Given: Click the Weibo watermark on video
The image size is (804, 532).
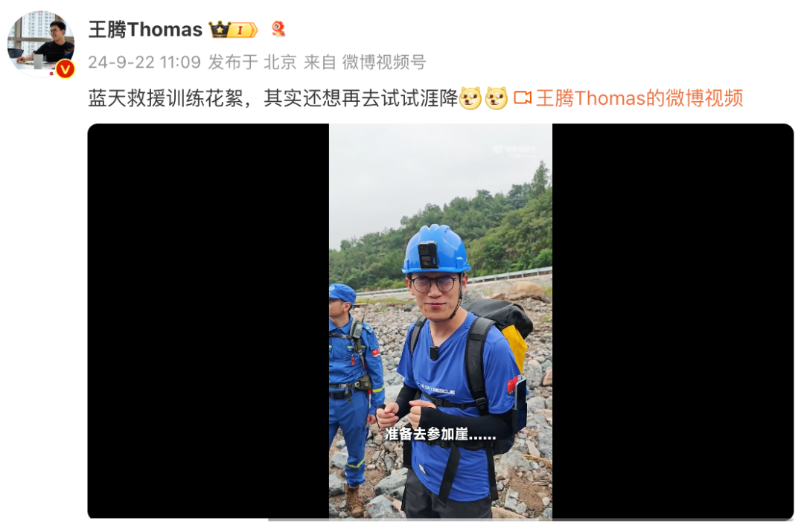Looking at the screenshot, I should point(514,150).
